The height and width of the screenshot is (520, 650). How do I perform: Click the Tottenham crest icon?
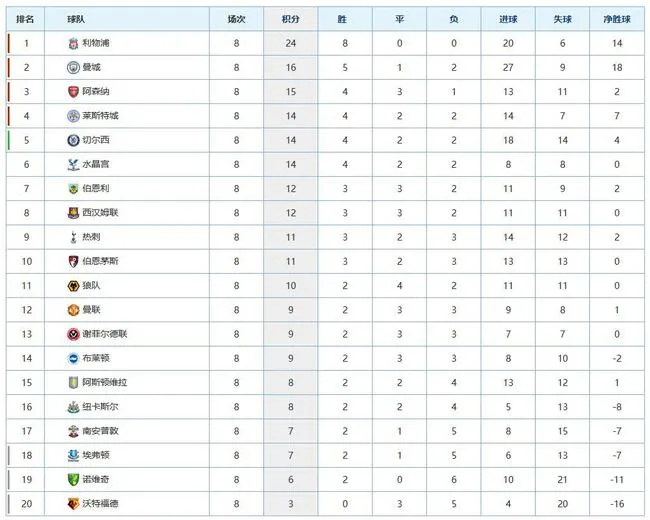[73, 237]
